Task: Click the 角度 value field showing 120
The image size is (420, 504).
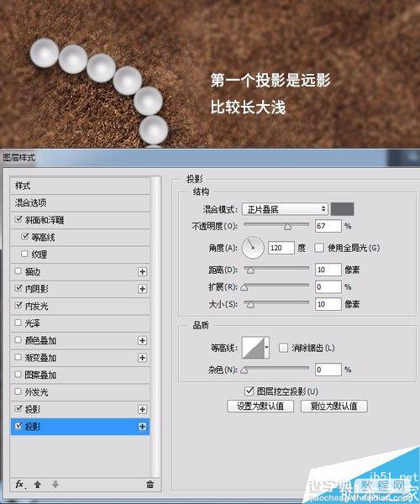Action: (x=281, y=248)
